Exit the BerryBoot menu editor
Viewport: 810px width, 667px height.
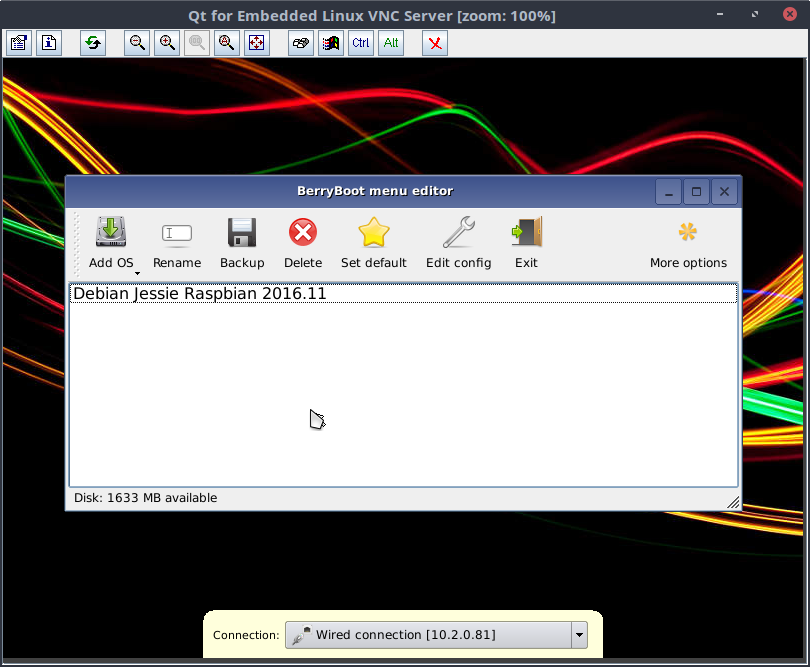[526, 243]
